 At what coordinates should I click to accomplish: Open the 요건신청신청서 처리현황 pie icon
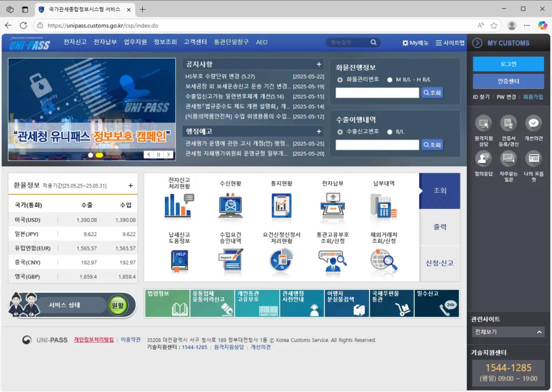point(281,260)
